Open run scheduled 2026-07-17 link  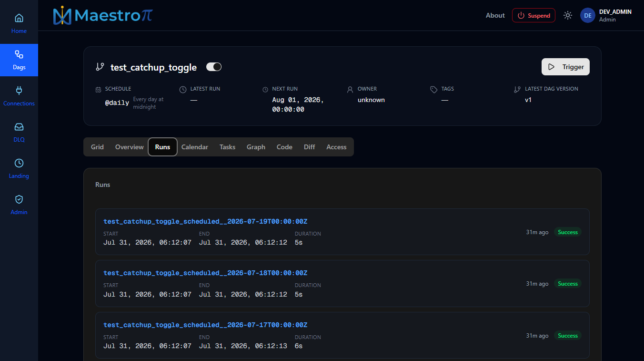pos(205,325)
